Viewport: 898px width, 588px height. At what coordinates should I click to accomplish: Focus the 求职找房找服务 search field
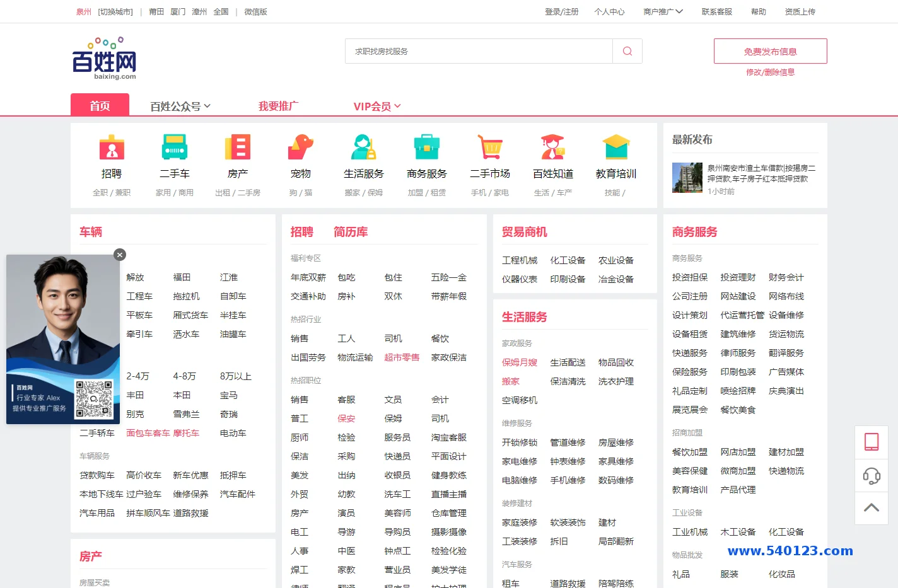tap(479, 51)
